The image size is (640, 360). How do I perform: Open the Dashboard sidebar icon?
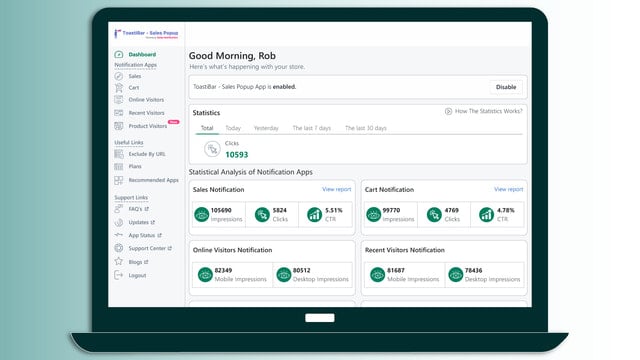click(119, 54)
